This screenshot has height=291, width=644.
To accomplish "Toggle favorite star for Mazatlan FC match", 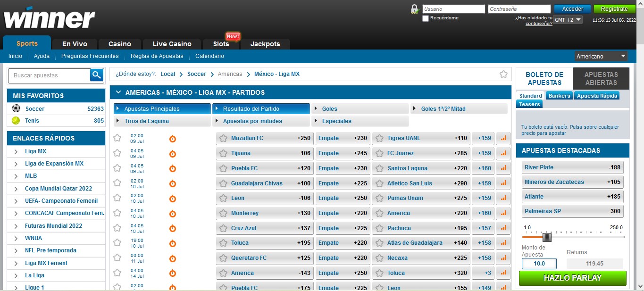I will pos(117,138).
